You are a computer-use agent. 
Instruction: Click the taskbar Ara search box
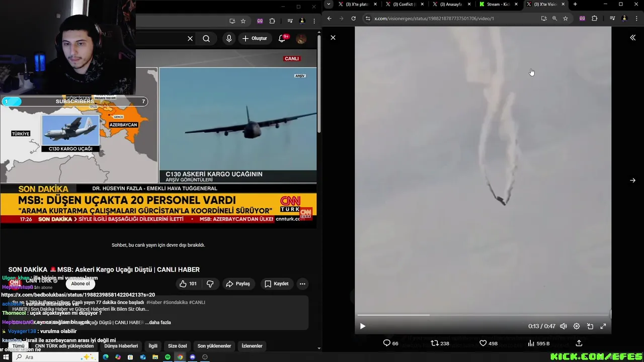(x=55, y=357)
